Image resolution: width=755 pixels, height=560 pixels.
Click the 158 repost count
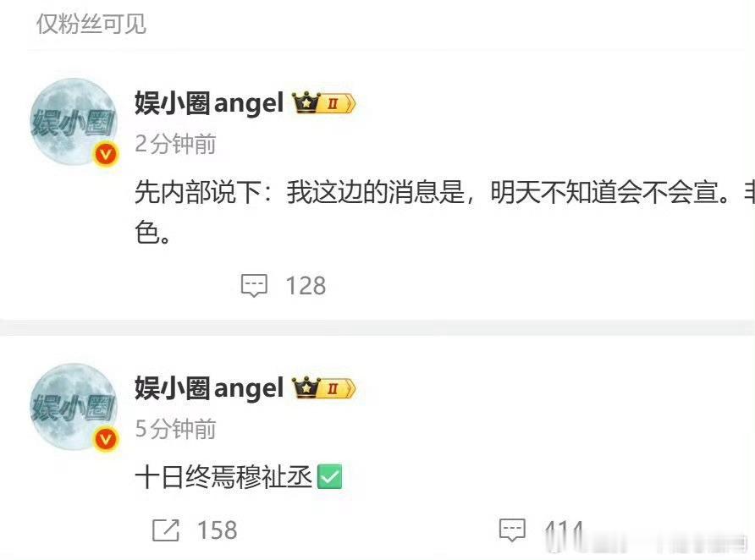(218, 530)
